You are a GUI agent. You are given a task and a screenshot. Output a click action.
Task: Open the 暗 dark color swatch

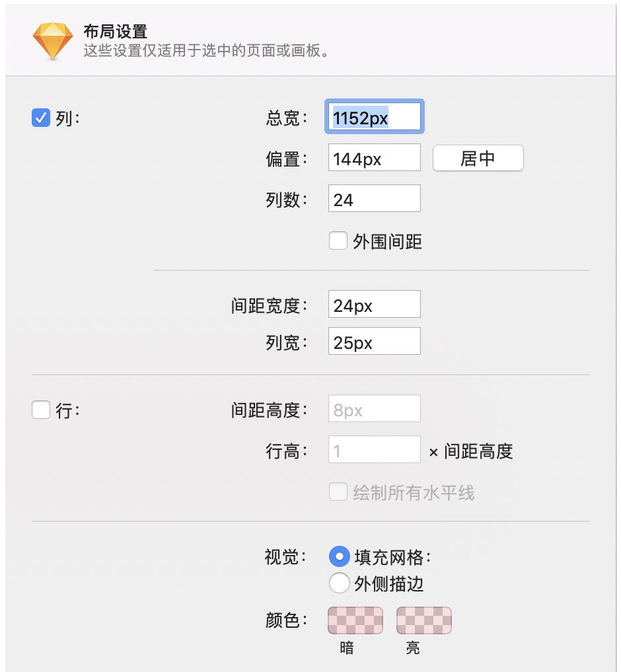pyautogui.click(x=355, y=620)
